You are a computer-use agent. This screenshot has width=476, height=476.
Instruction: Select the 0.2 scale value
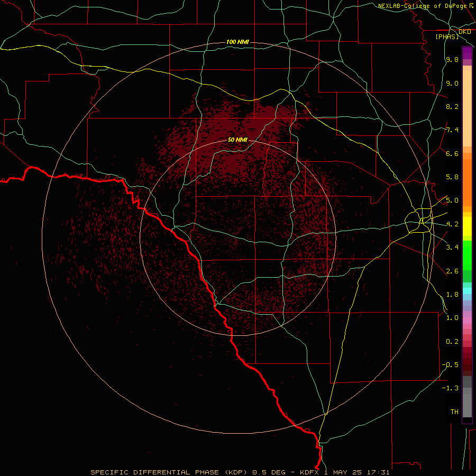[x=452, y=342]
